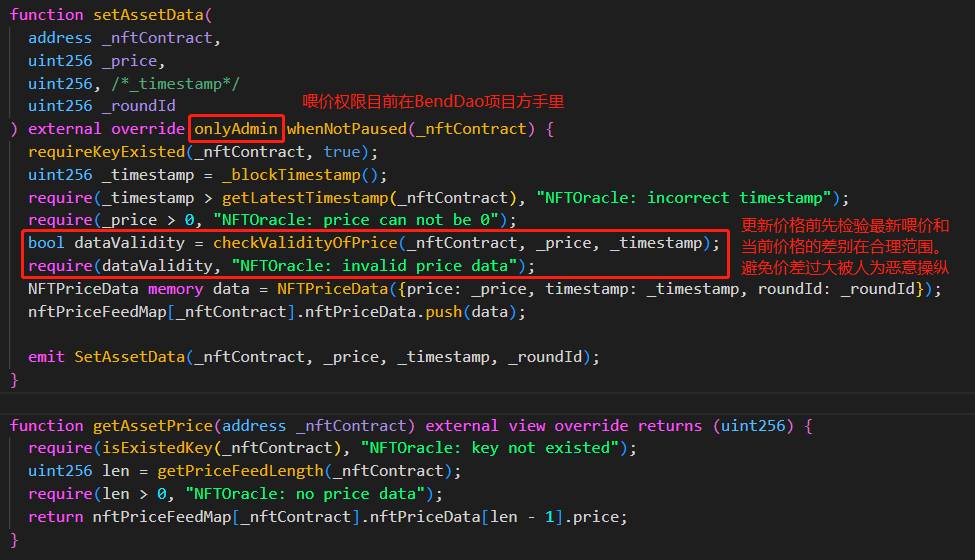The height and width of the screenshot is (560, 975).
Task: Select the /*_timestamp*/ comment
Action: [x=175, y=83]
